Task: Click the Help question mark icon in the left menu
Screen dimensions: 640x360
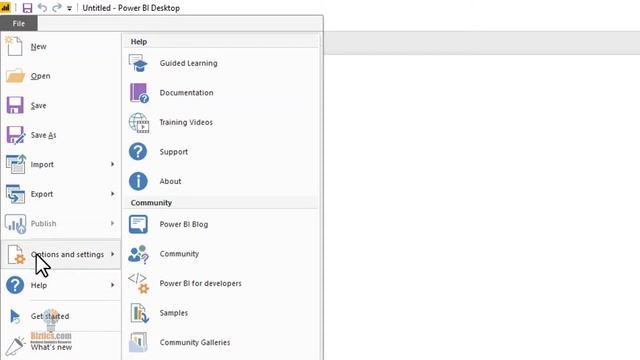Action: [15, 285]
